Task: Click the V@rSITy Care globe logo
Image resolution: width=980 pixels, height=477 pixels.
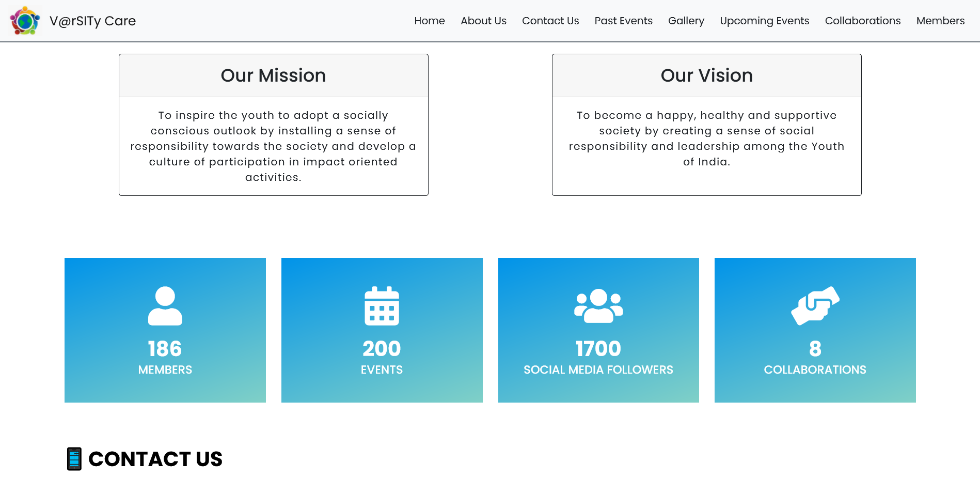Action: point(25,21)
